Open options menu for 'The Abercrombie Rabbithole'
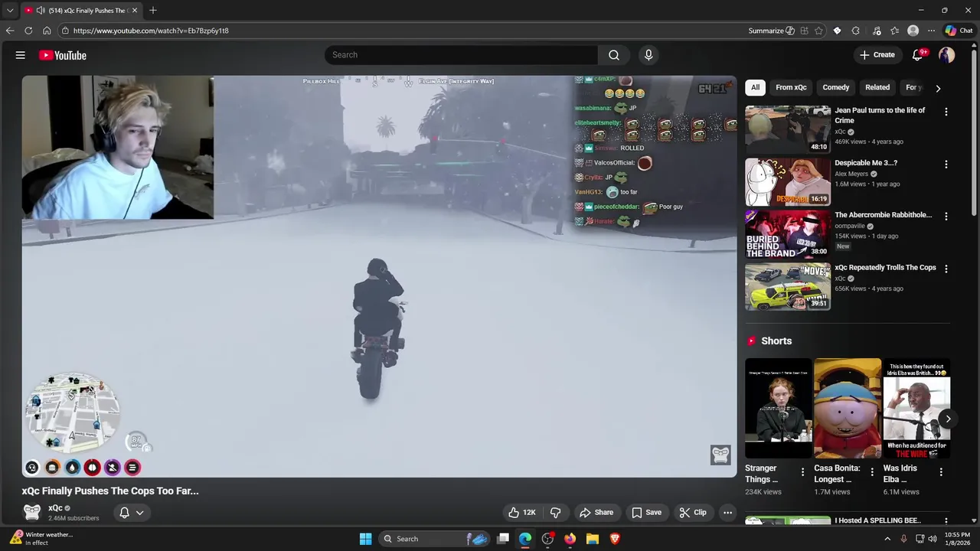 [x=946, y=217]
